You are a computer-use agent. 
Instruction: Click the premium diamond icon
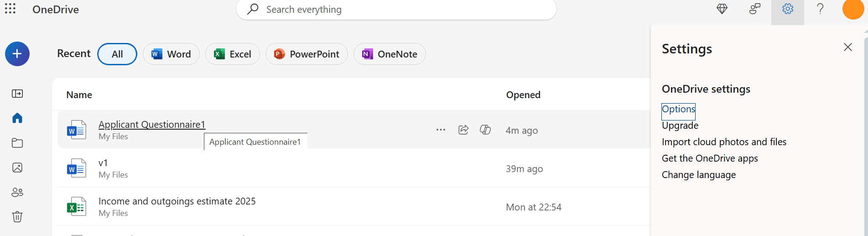(x=722, y=9)
